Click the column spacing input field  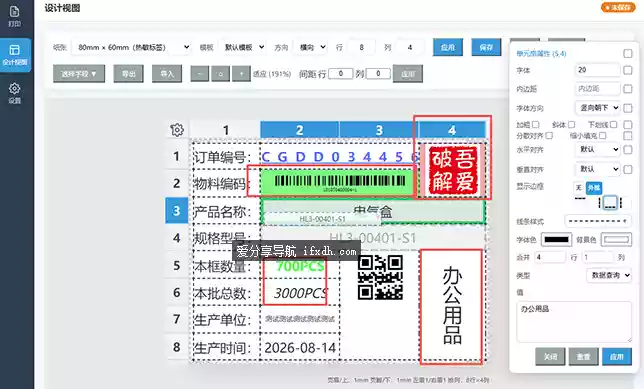[378, 74]
